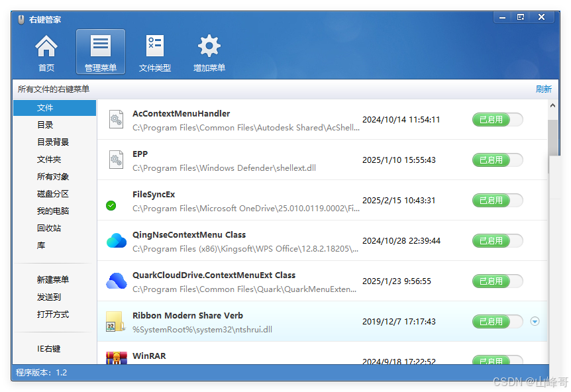The image size is (571, 392).
Task: Open 新建菜单 in the sidebar
Action: [53, 279]
